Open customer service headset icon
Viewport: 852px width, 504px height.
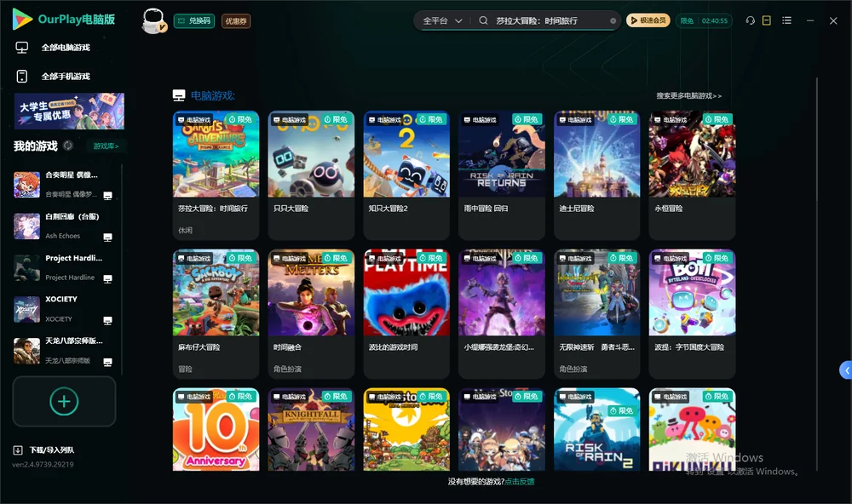(750, 20)
